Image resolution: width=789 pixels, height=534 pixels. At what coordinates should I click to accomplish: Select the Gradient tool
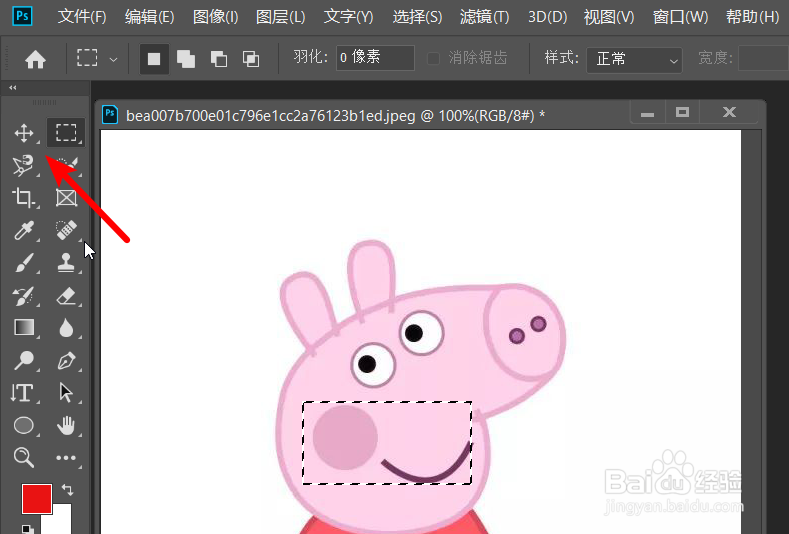24,328
